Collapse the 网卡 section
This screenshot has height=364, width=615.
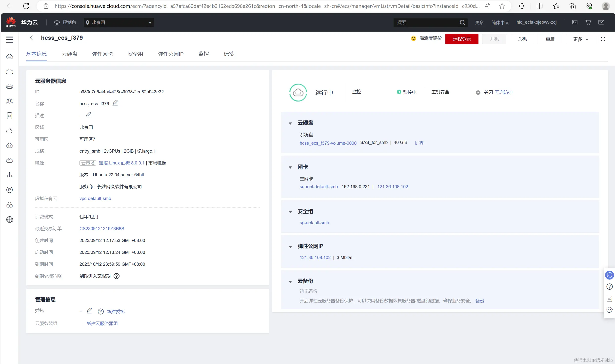290,167
